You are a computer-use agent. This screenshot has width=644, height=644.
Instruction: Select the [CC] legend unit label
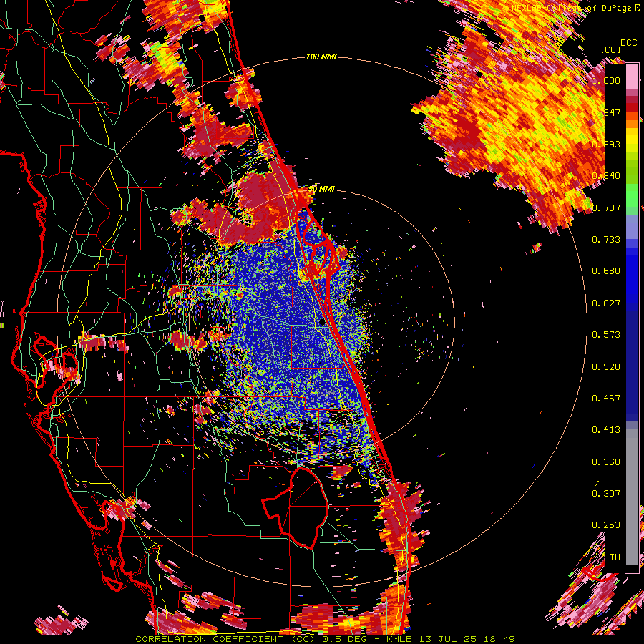tap(610, 49)
